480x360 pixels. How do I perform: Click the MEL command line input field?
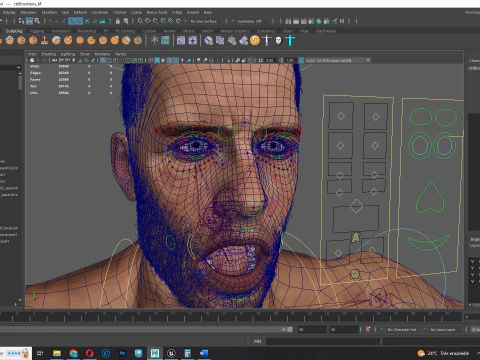(x=323, y=341)
